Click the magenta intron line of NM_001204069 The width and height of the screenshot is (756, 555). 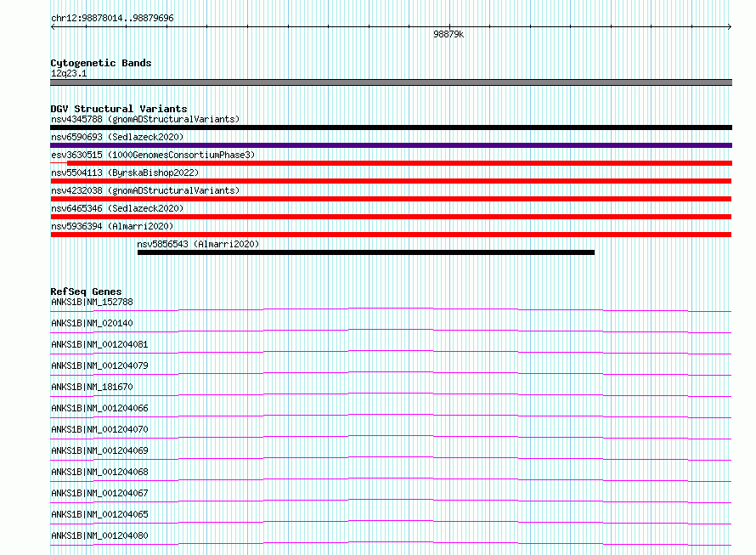pyautogui.click(x=391, y=457)
